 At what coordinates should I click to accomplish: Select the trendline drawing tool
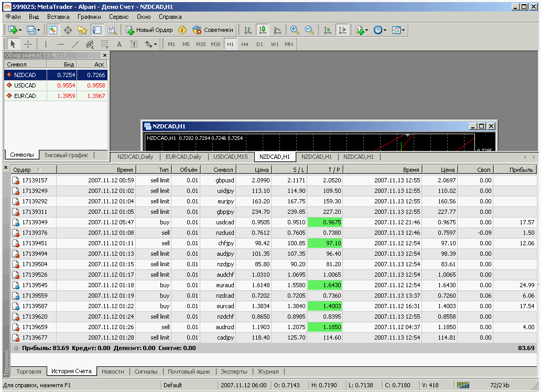[x=75, y=44]
